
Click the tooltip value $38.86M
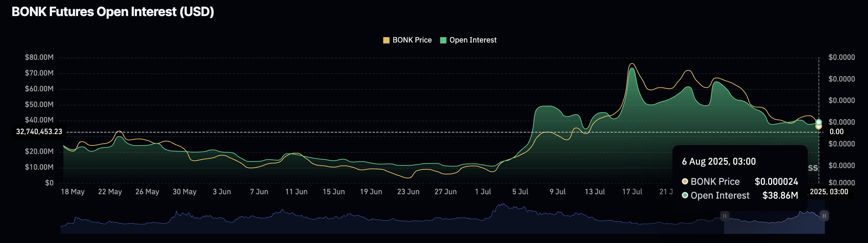(x=780, y=195)
